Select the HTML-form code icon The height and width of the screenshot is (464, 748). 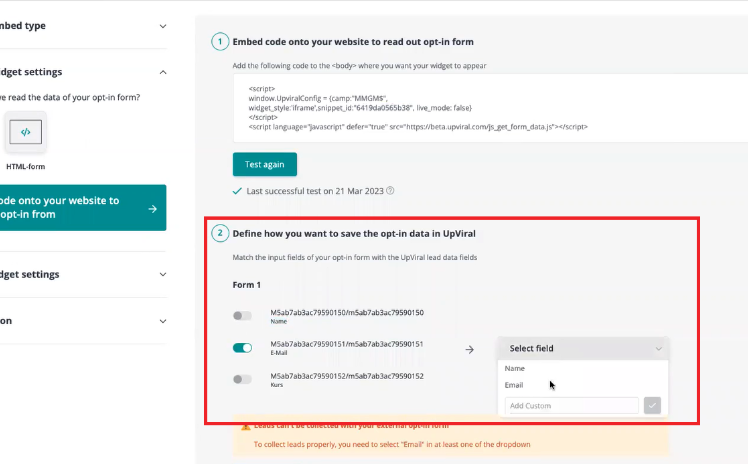(26, 132)
